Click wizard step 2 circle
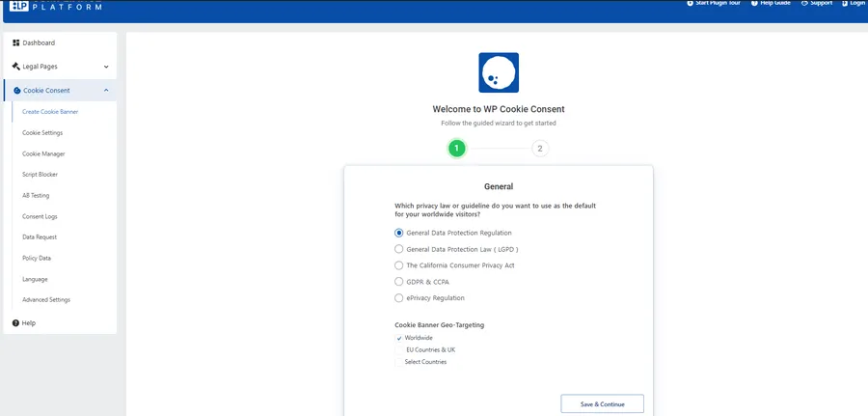 540,149
